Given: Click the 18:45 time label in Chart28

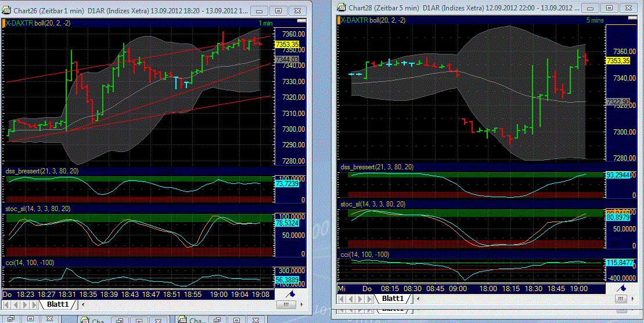Looking at the screenshot, I should 557,288.
